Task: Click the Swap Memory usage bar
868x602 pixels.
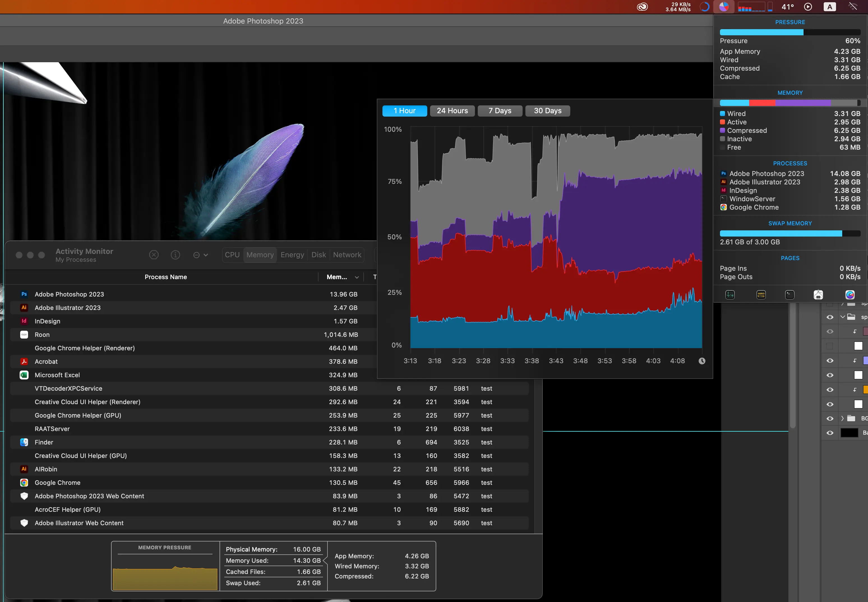Action: tap(790, 234)
